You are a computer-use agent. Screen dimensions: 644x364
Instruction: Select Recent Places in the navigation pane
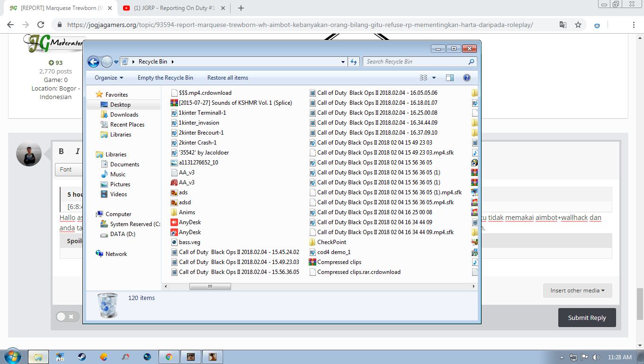pyautogui.click(x=127, y=125)
